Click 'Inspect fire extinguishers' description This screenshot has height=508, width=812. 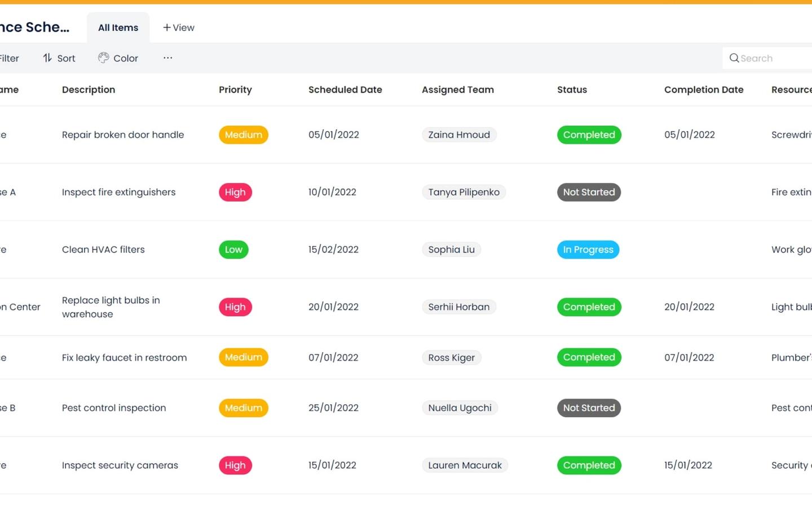[x=119, y=192]
